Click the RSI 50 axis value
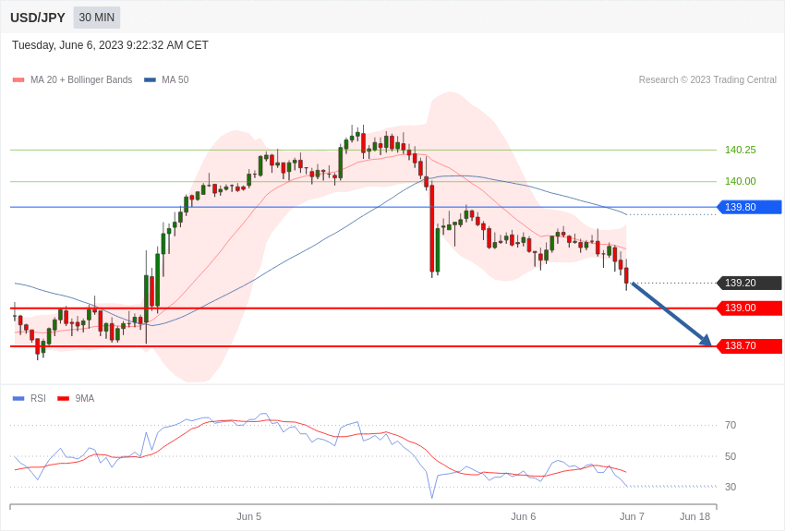The width and height of the screenshot is (785, 532). 731,456
